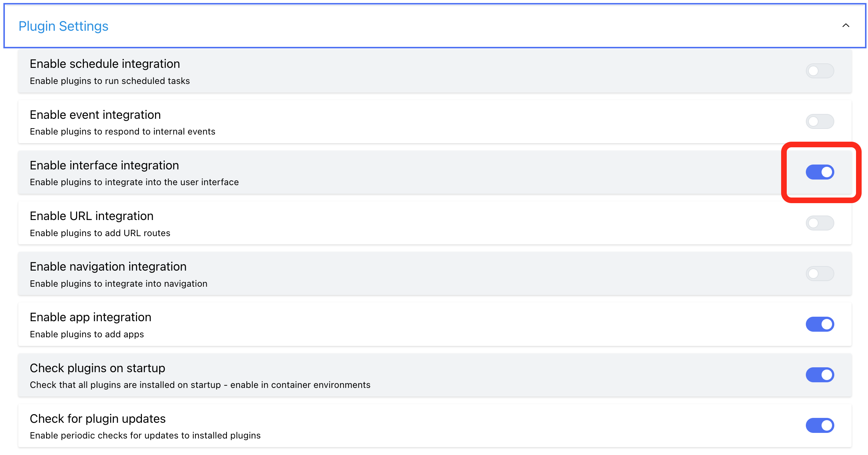868x455 pixels.
Task: Select the Check plugins on startup row
Action: coord(97,368)
